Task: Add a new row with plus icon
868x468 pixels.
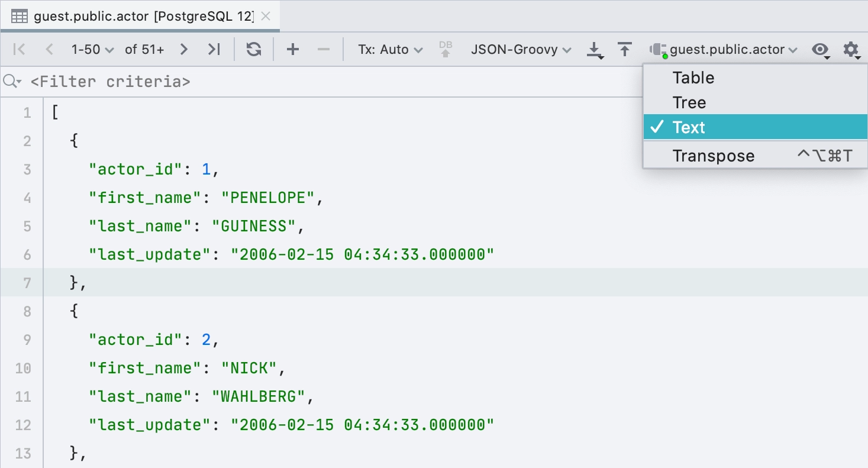Action: click(x=292, y=49)
